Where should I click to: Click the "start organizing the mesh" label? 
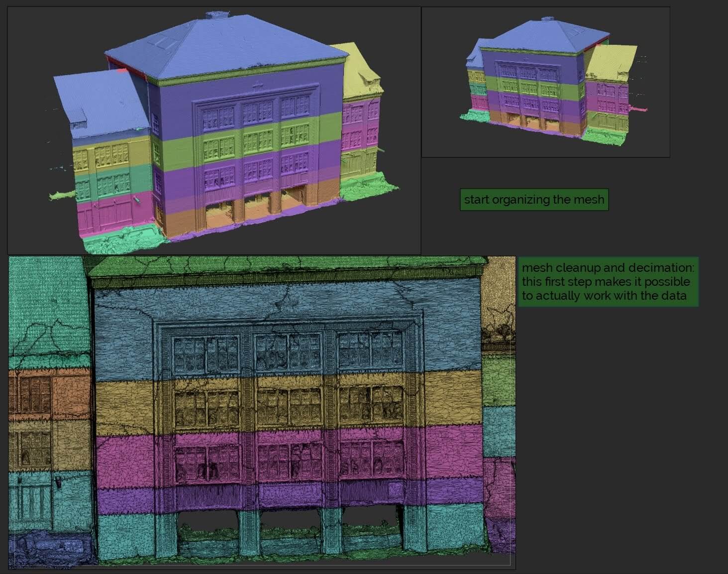click(534, 200)
